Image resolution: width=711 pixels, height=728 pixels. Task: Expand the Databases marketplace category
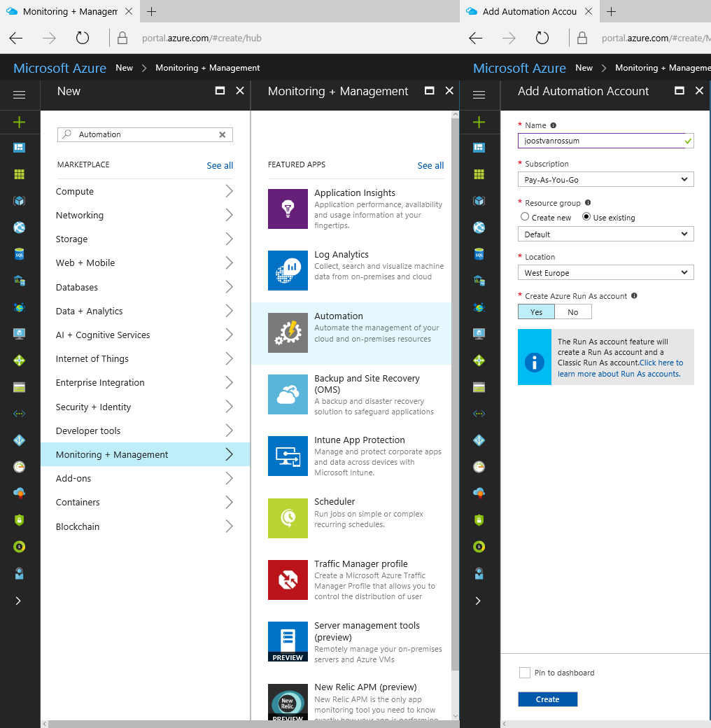point(145,287)
